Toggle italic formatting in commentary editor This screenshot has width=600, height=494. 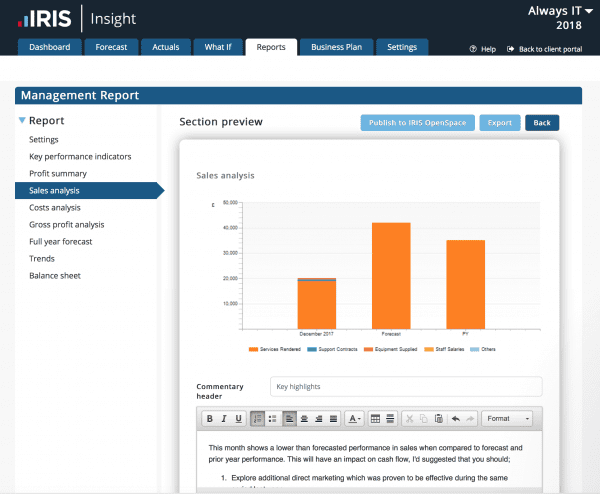point(224,418)
